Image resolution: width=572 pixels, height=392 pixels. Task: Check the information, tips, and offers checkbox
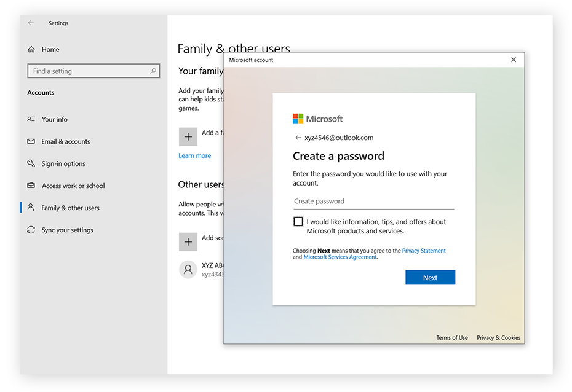click(x=298, y=222)
